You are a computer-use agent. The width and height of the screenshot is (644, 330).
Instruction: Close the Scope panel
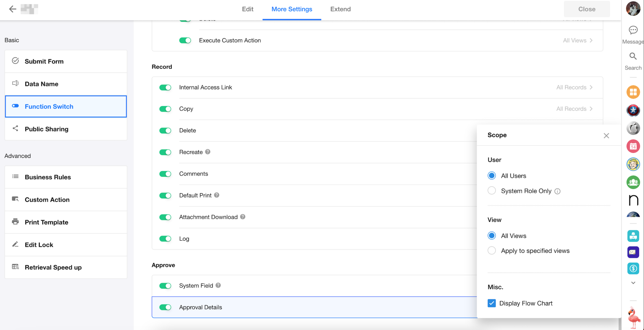(x=606, y=136)
